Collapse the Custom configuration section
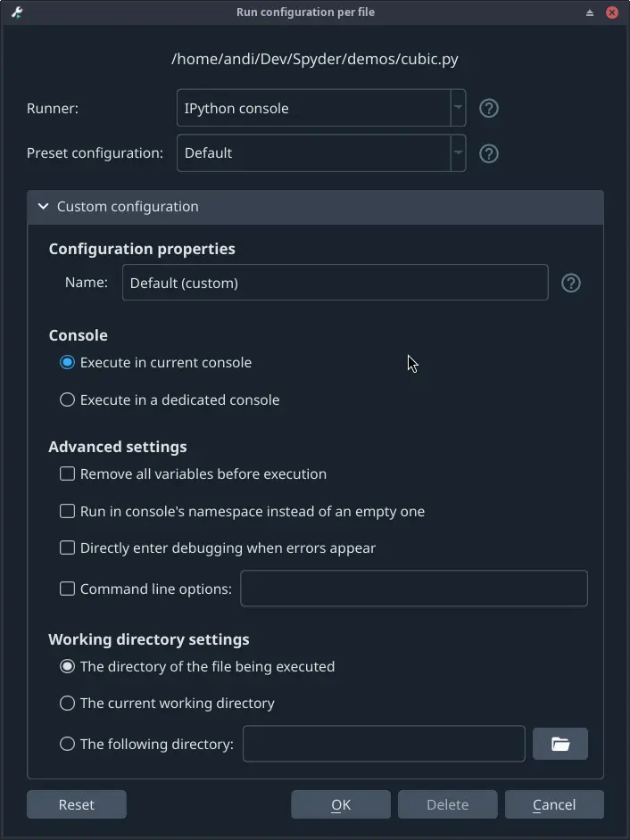The width and height of the screenshot is (630, 840). (x=42, y=206)
